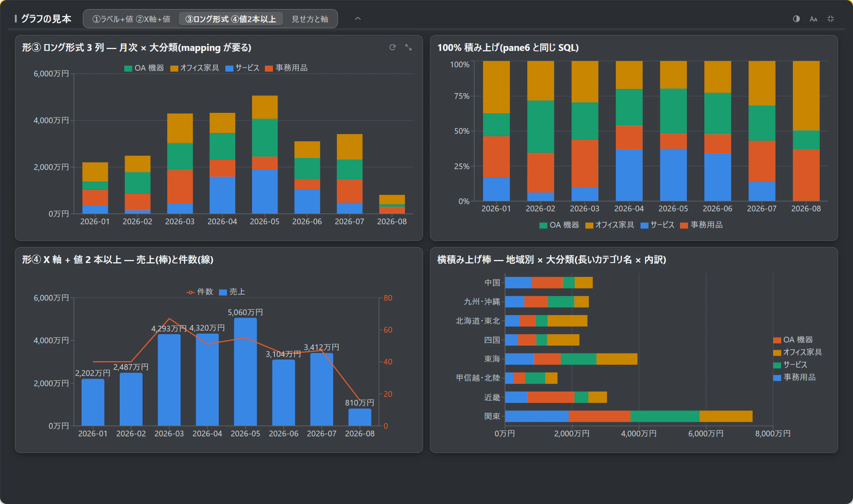Toggle OA 機器 legend in the 横積み上げ棒 chart
Viewport: 853px width, 504px height.
click(x=793, y=340)
